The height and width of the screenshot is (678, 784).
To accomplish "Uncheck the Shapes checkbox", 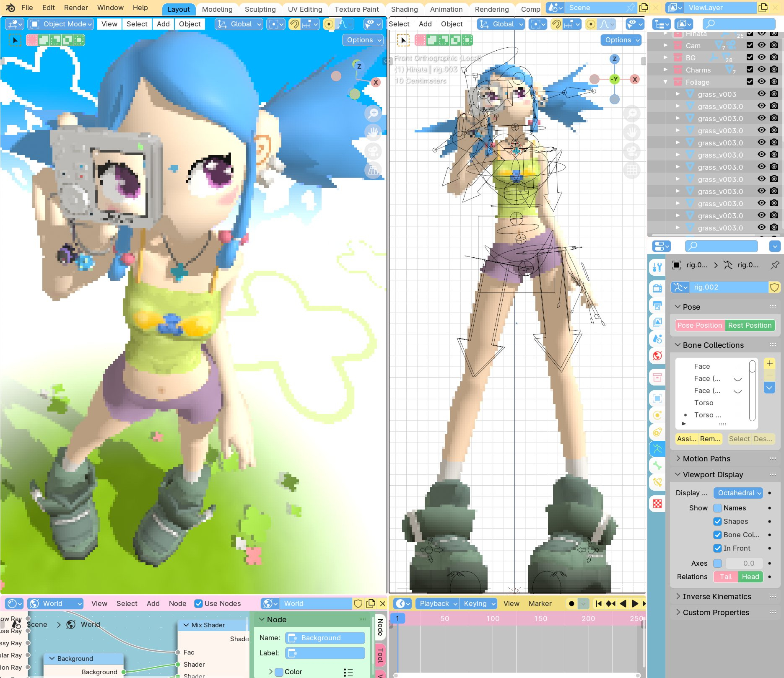I will coord(717,521).
